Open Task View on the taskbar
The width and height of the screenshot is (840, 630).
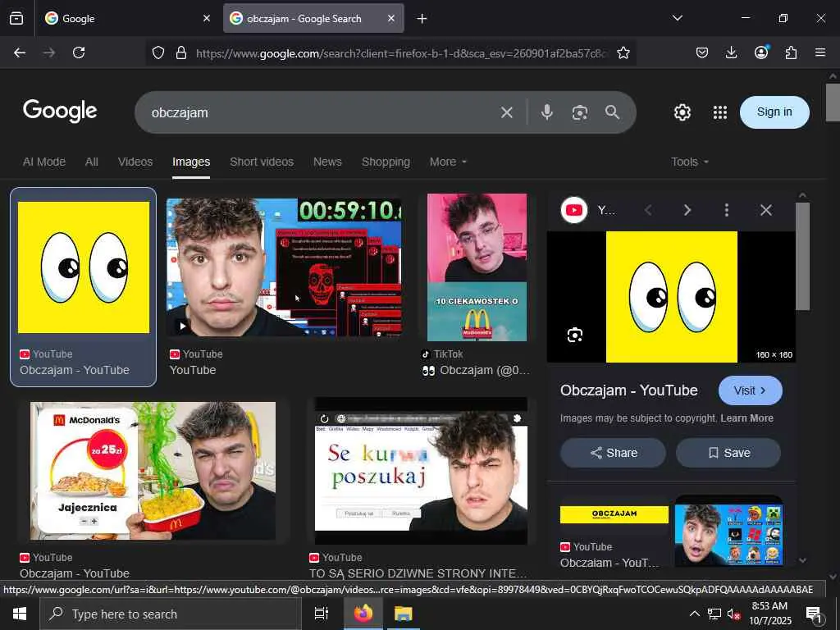(322, 614)
